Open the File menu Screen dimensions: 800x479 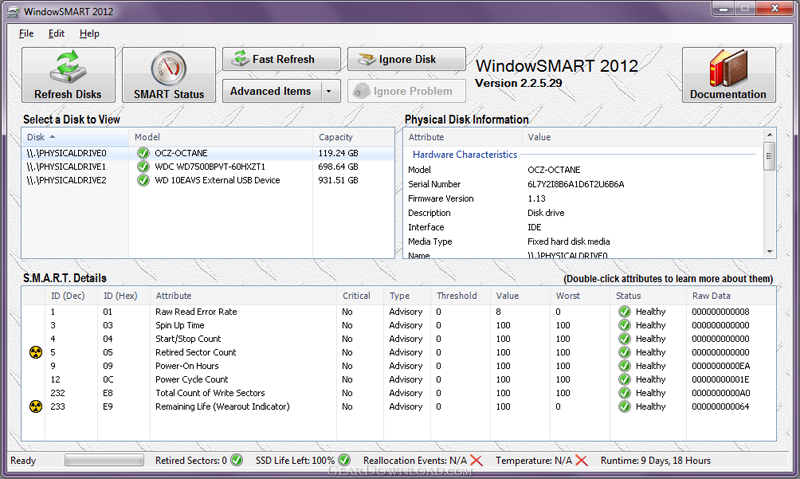26,34
